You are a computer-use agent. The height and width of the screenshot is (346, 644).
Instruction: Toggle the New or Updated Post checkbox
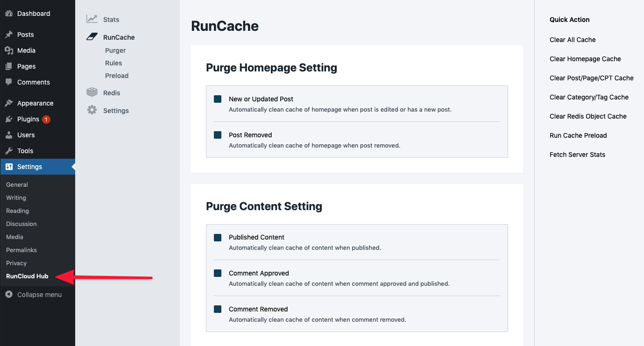coord(218,99)
